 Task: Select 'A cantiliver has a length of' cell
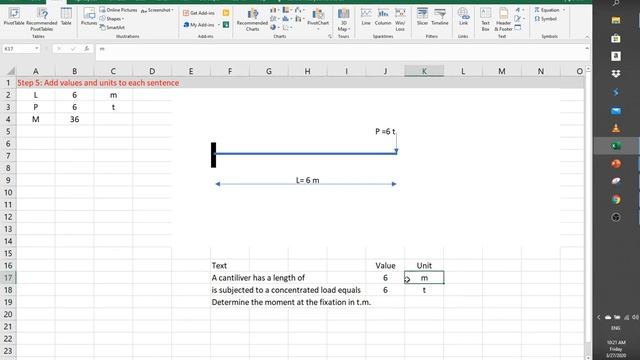click(x=258, y=278)
